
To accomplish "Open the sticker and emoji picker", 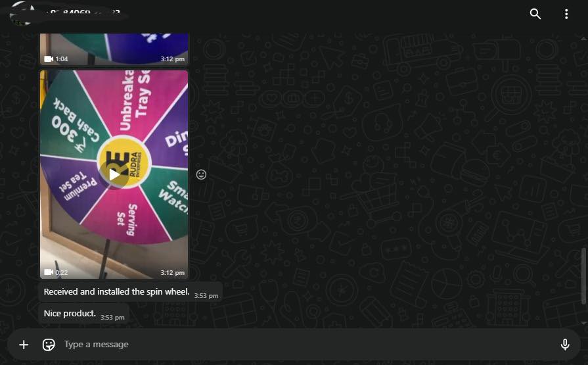I will click(x=49, y=345).
